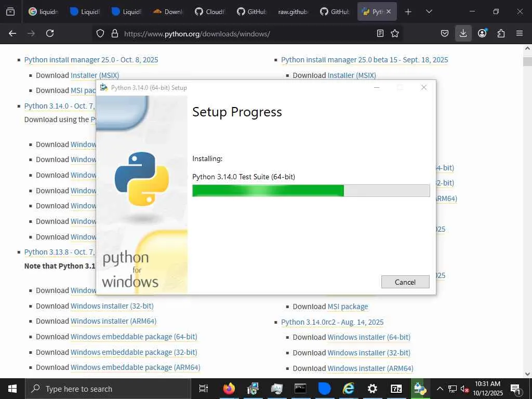
Task: Open a new tab with plus button
Action: [x=408, y=12]
